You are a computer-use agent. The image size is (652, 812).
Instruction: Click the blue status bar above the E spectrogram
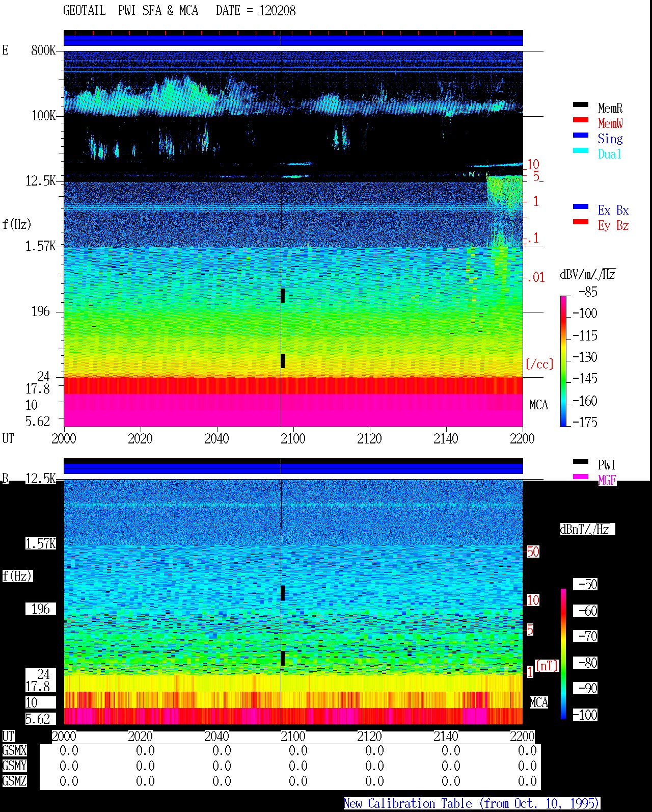pos(293,40)
